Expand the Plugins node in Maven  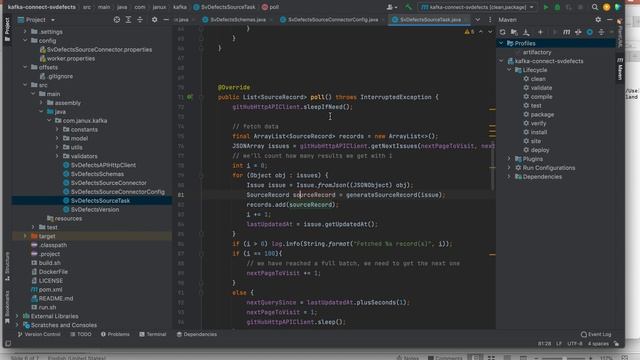click(x=509, y=159)
